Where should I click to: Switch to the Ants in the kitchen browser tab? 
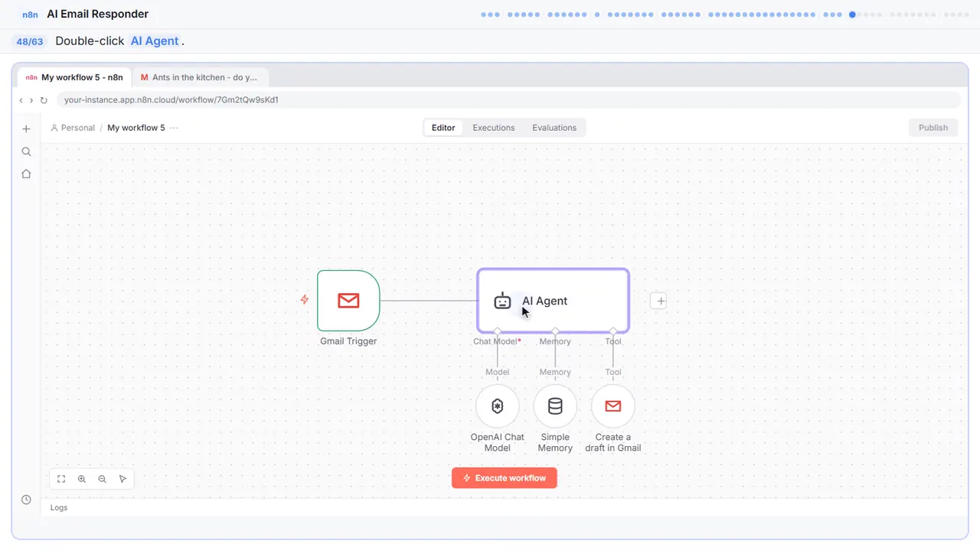click(200, 77)
